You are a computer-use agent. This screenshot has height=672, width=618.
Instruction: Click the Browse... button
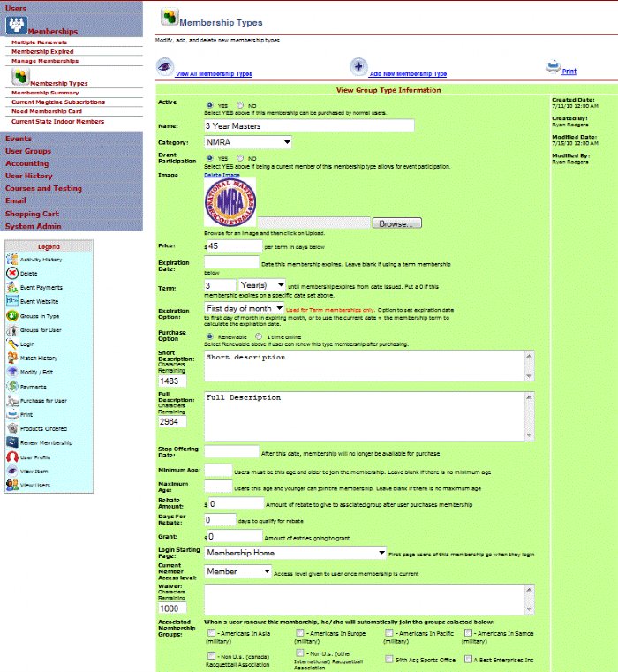(396, 223)
